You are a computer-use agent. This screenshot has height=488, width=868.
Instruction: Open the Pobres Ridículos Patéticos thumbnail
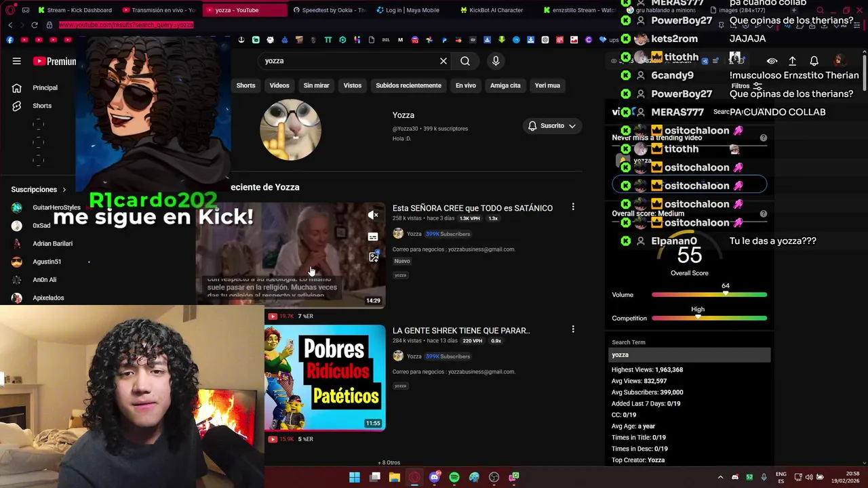click(325, 378)
